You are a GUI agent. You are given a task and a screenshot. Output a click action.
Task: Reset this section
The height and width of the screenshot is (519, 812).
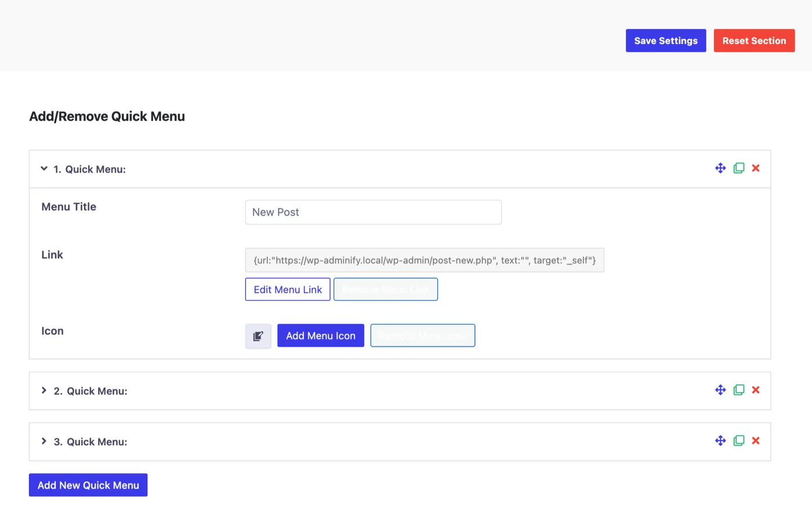(x=754, y=40)
